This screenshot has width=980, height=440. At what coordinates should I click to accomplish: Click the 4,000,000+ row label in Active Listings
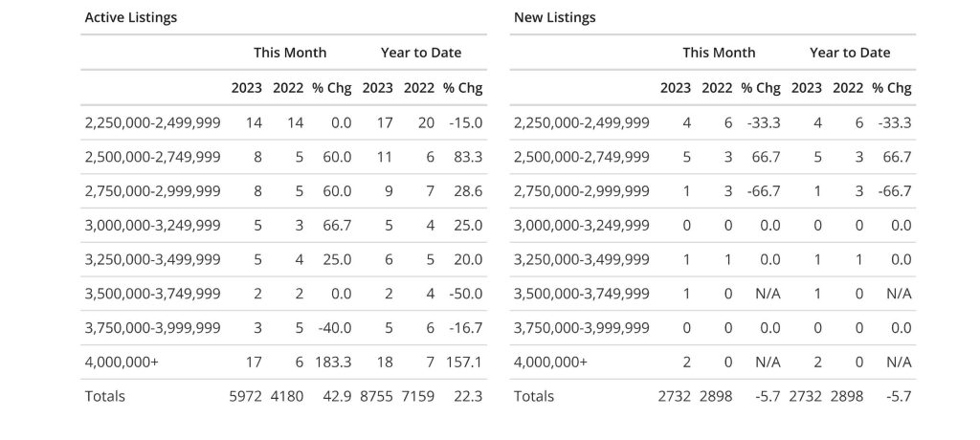pyautogui.click(x=122, y=363)
